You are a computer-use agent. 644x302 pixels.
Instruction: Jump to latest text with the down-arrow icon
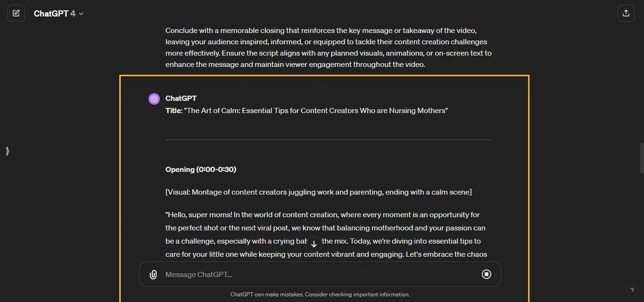pyautogui.click(x=314, y=244)
